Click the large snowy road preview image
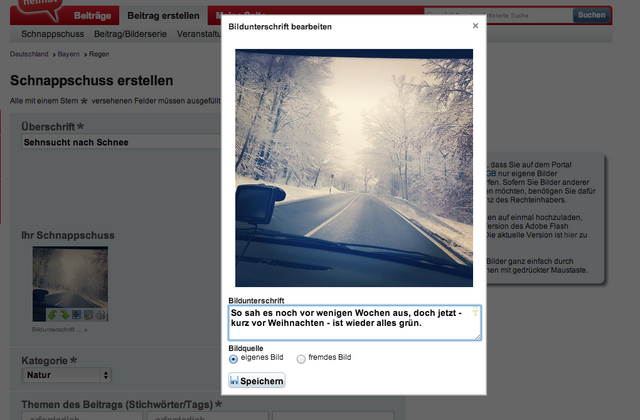 click(x=354, y=168)
